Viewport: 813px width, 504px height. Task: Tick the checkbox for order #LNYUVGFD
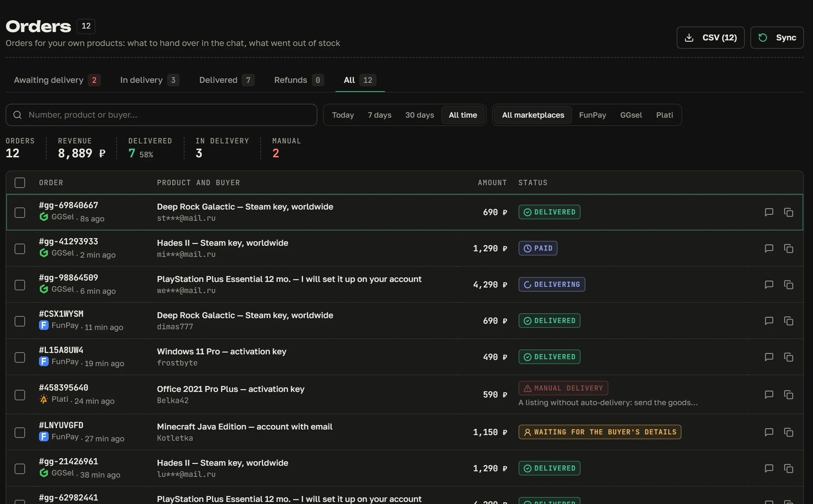tap(20, 433)
